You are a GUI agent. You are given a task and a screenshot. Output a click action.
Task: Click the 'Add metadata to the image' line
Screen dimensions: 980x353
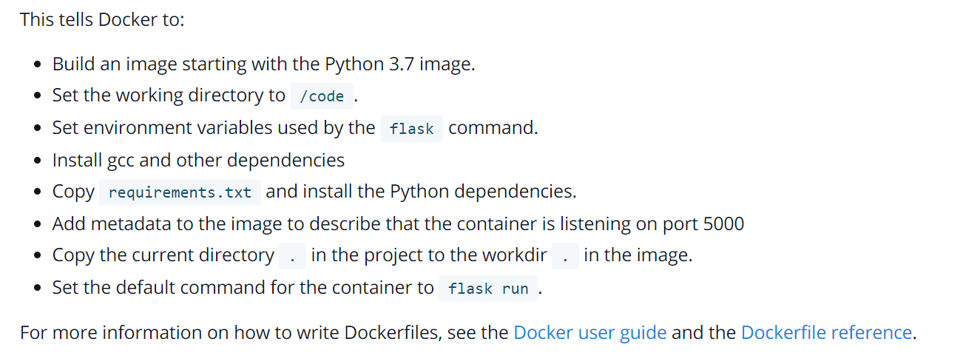398,223
